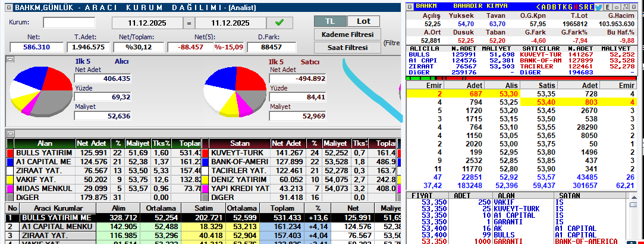644x244 pixels.
Task: Click the small box icon left of BAHKM title
Action: (409, 6)
